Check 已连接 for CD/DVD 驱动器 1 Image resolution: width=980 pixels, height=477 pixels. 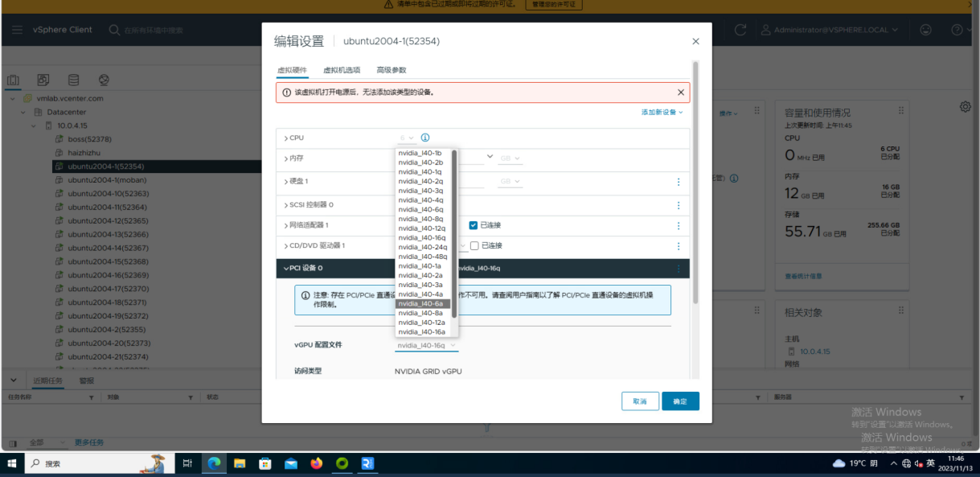[x=474, y=245]
